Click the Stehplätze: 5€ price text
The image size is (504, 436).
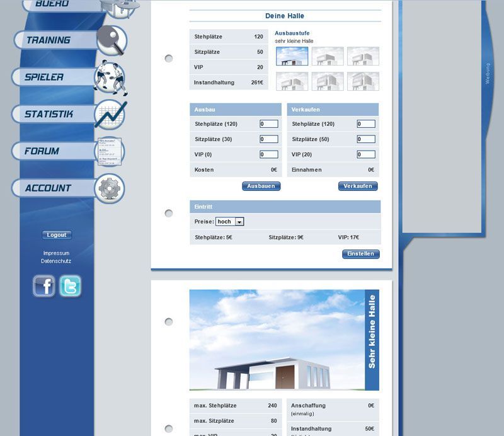pyautogui.click(x=214, y=238)
